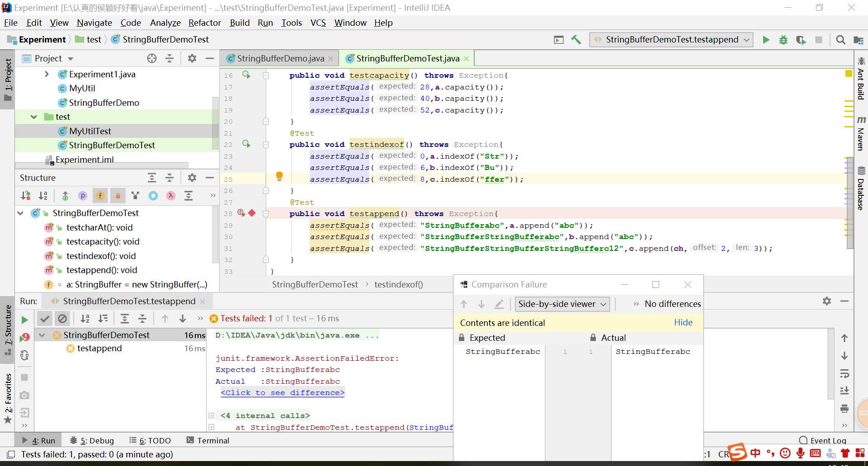
Task: Open the Refactor menu
Action: [204, 23]
